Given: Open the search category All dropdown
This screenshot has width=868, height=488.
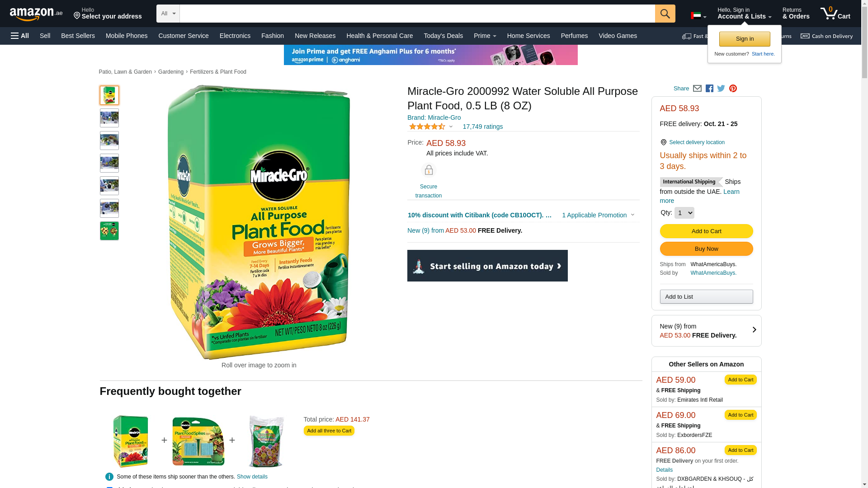Looking at the screenshot, I should tap(168, 14).
